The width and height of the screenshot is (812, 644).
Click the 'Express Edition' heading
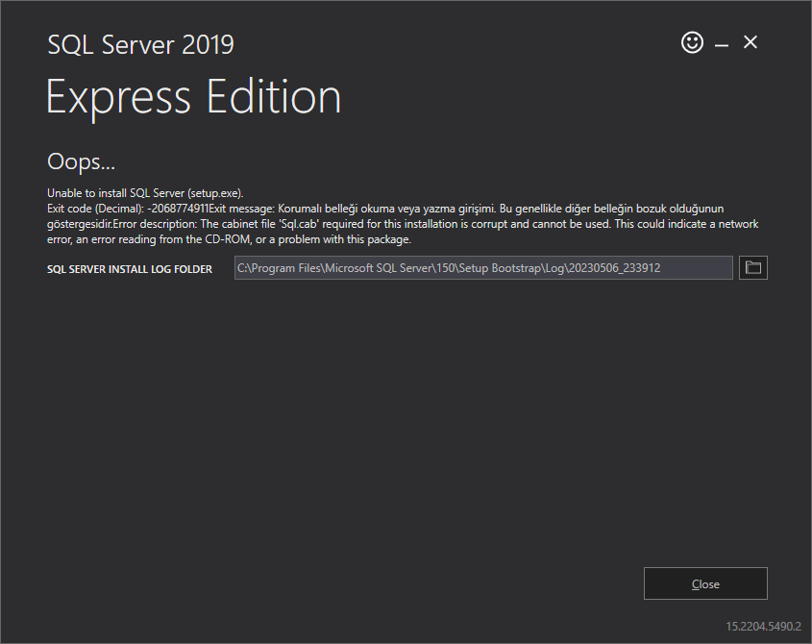pos(193,97)
